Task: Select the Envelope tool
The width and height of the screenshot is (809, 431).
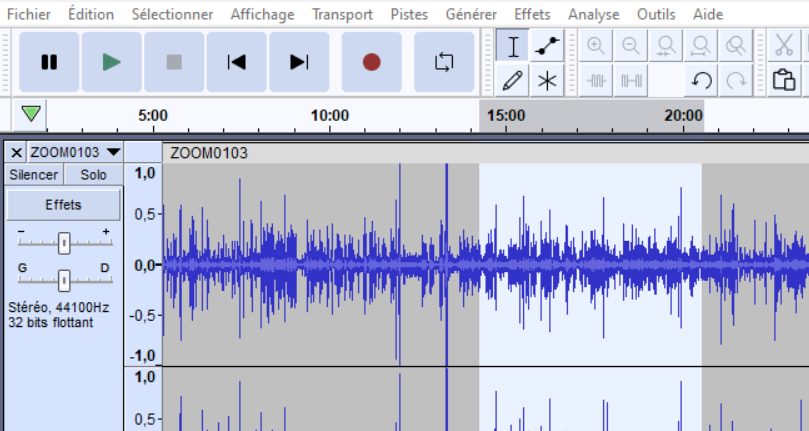Action: pos(547,46)
